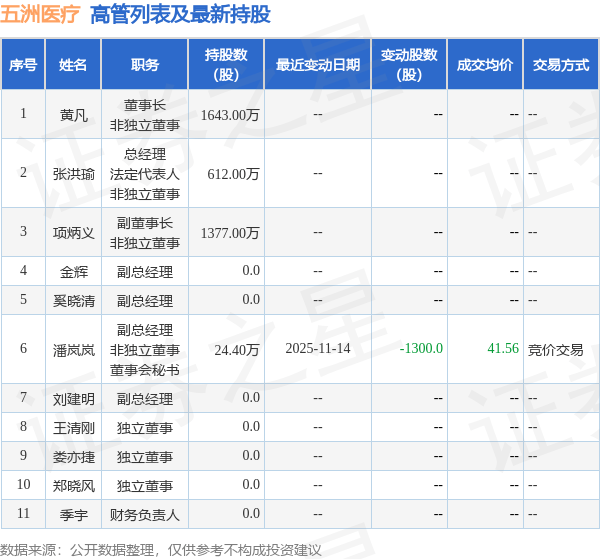Click the date 2025-11-14
Screen dimensions: 600x559
coord(318,348)
